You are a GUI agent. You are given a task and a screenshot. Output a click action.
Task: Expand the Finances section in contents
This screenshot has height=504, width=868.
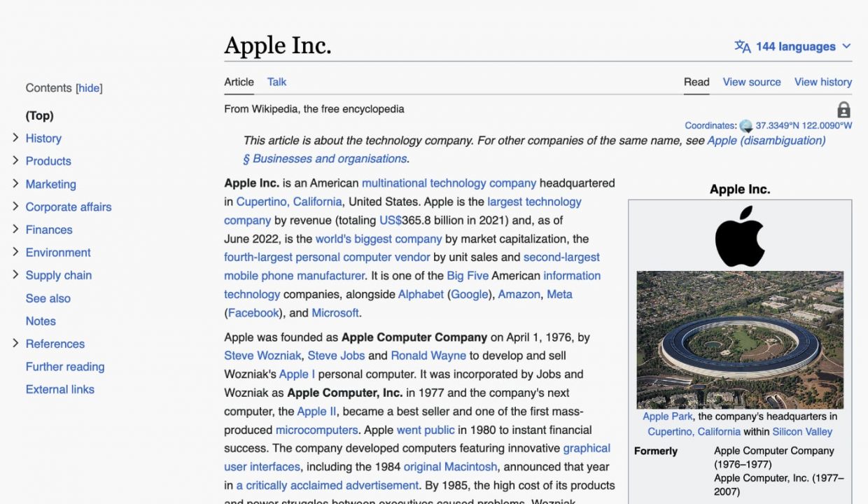[15, 229]
